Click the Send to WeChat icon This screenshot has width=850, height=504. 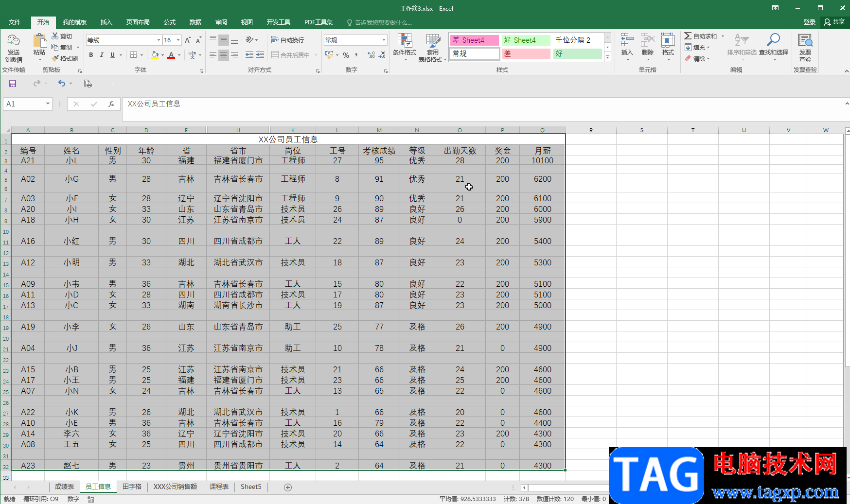click(x=14, y=40)
